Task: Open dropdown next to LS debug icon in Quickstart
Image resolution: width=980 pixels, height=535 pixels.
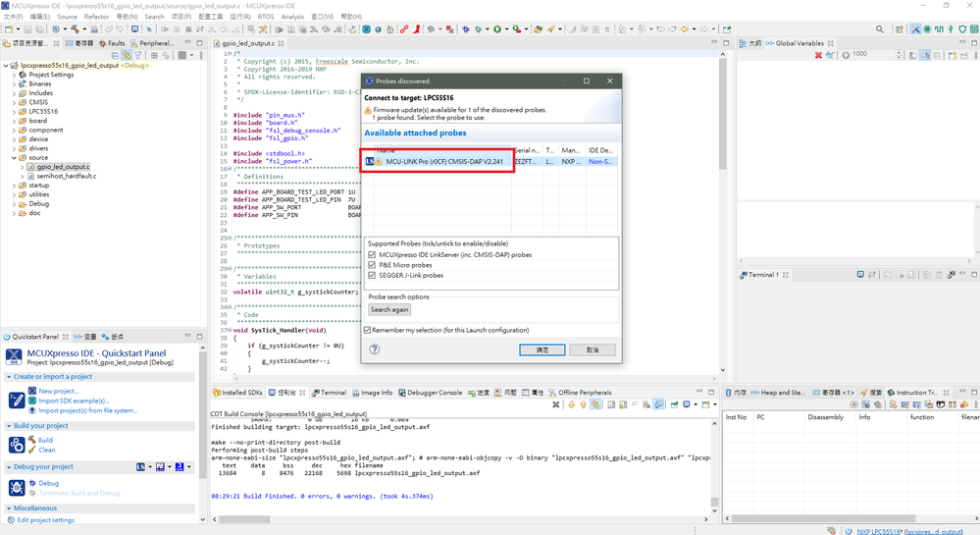Action: point(150,467)
